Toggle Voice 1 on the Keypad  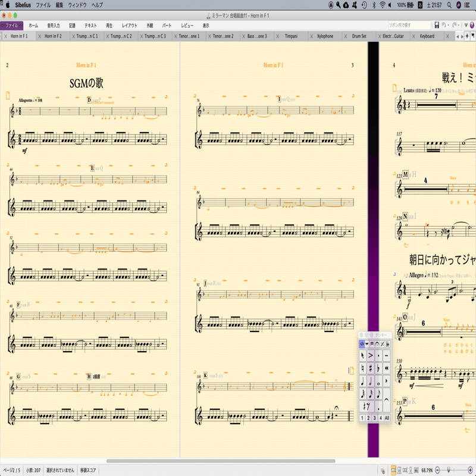point(361,416)
